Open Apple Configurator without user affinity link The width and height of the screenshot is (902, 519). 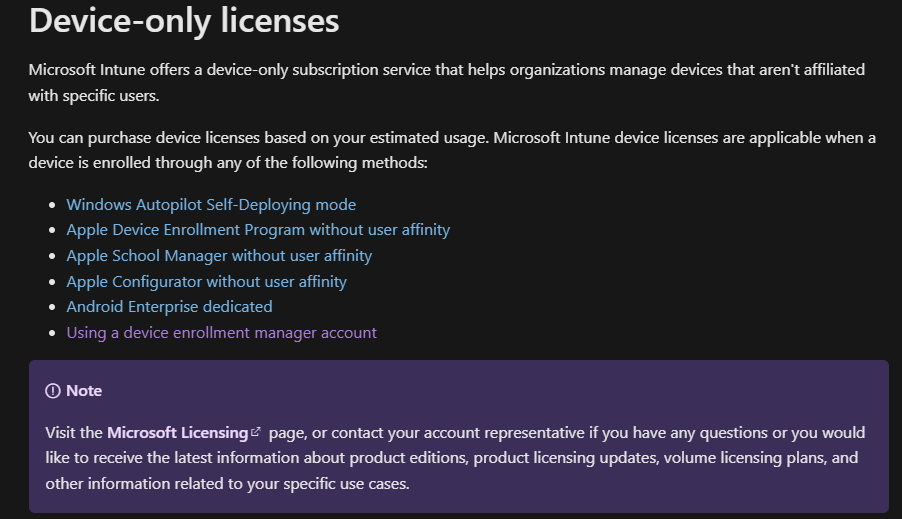click(207, 281)
